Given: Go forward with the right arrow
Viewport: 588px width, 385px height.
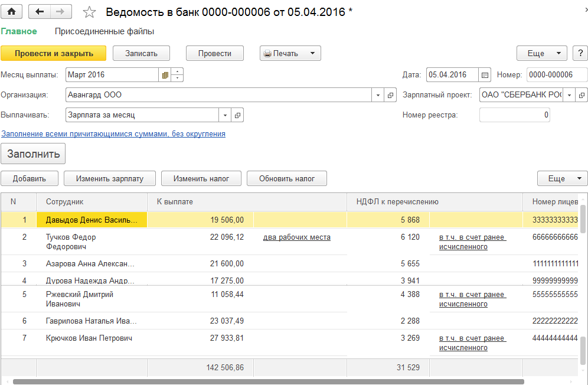Looking at the screenshot, I should [60, 12].
